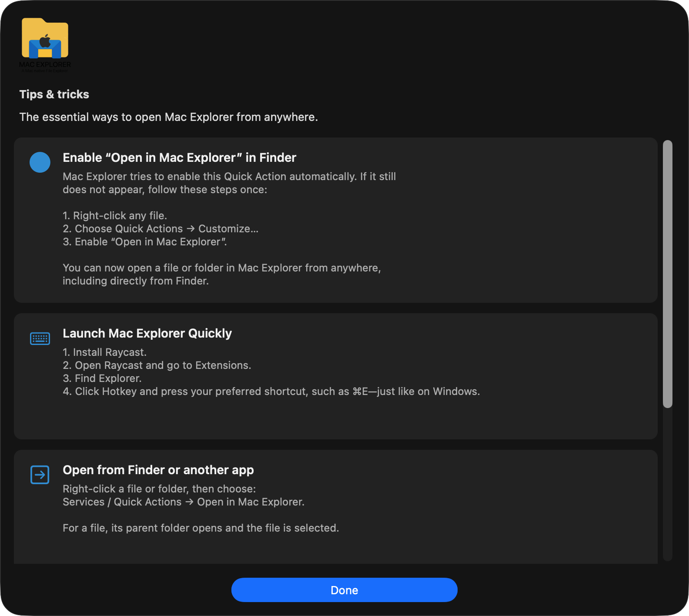Screen dimensions: 689x616
Task: Select the heading Enable “Open in Mac Explorer” in Finder
Action: 180,157
